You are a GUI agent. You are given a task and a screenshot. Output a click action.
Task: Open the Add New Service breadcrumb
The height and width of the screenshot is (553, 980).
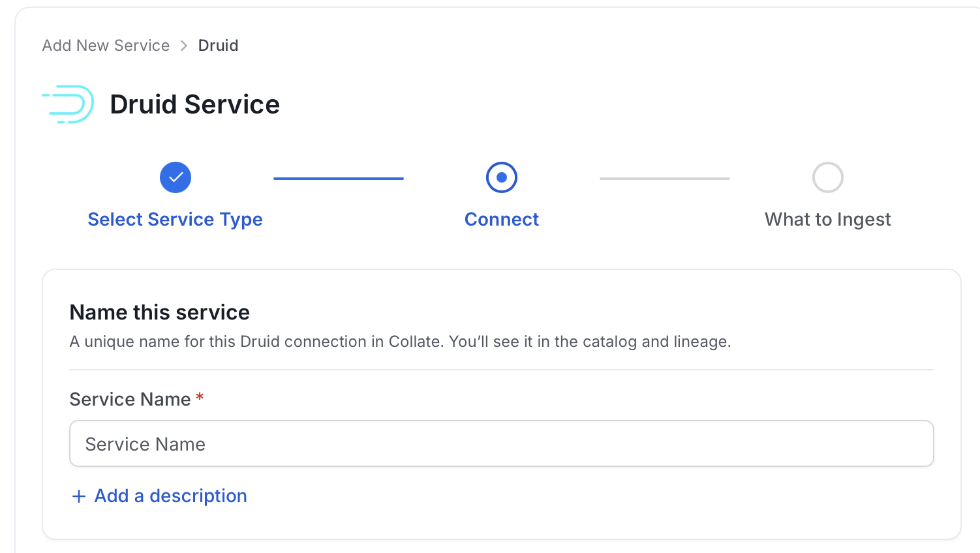coord(106,46)
